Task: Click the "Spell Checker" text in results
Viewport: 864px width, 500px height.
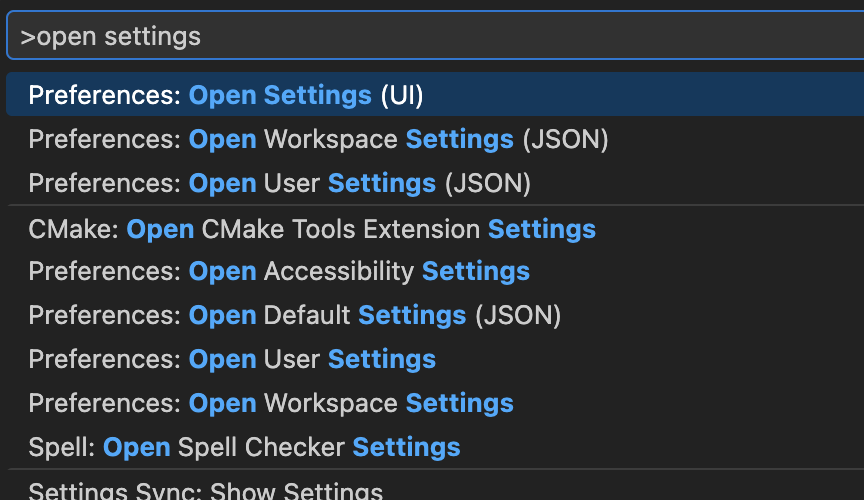Action: tap(261, 447)
